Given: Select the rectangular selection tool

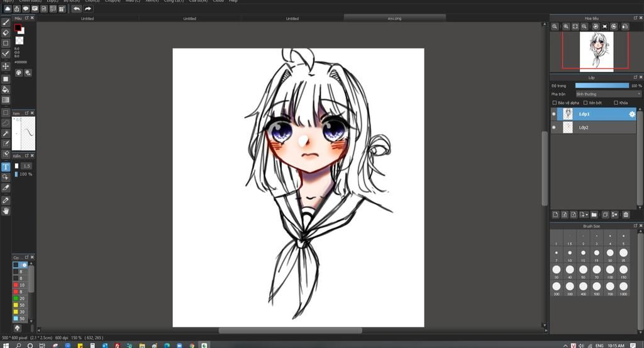Looking at the screenshot, I should click(x=6, y=112).
